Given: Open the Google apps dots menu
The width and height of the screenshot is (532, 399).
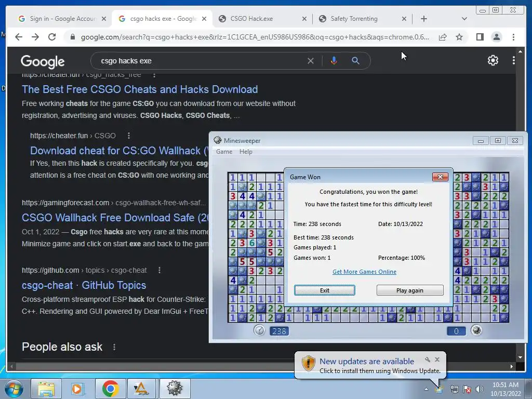Looking at the screenshot, I should 513,60.
